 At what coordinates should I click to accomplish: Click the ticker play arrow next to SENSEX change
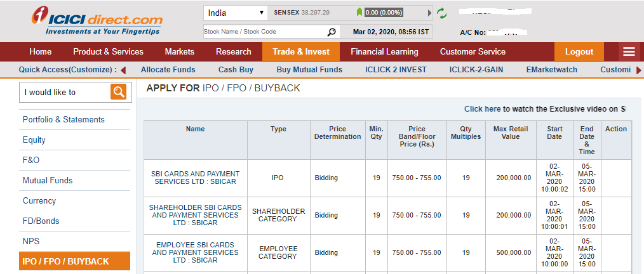tap(429, 13)
